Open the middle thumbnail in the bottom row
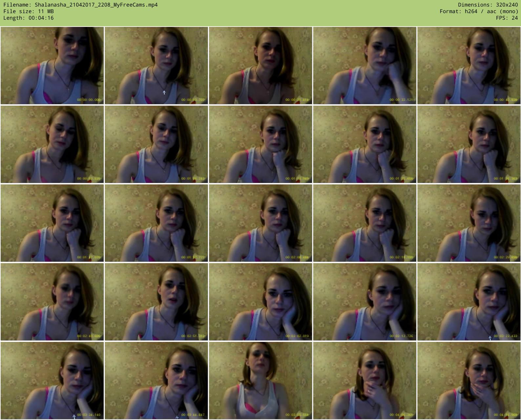Image resolution: width=521 pixels, height=420 pixels. click(260, 381)
